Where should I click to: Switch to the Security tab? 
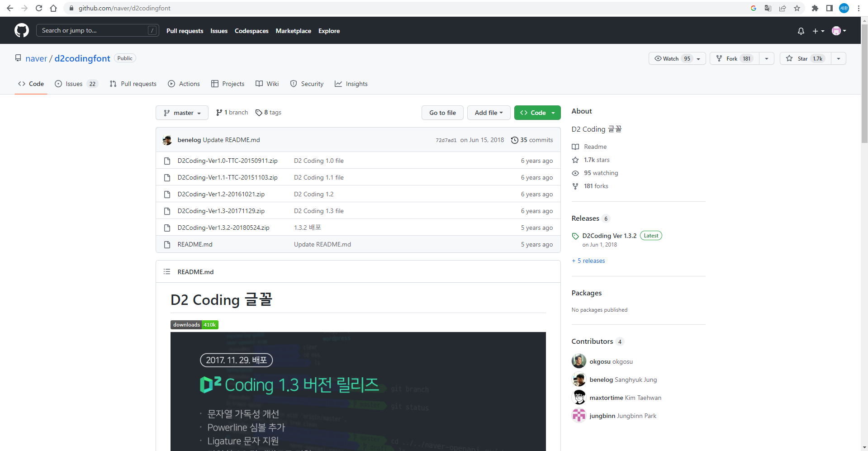307,84
